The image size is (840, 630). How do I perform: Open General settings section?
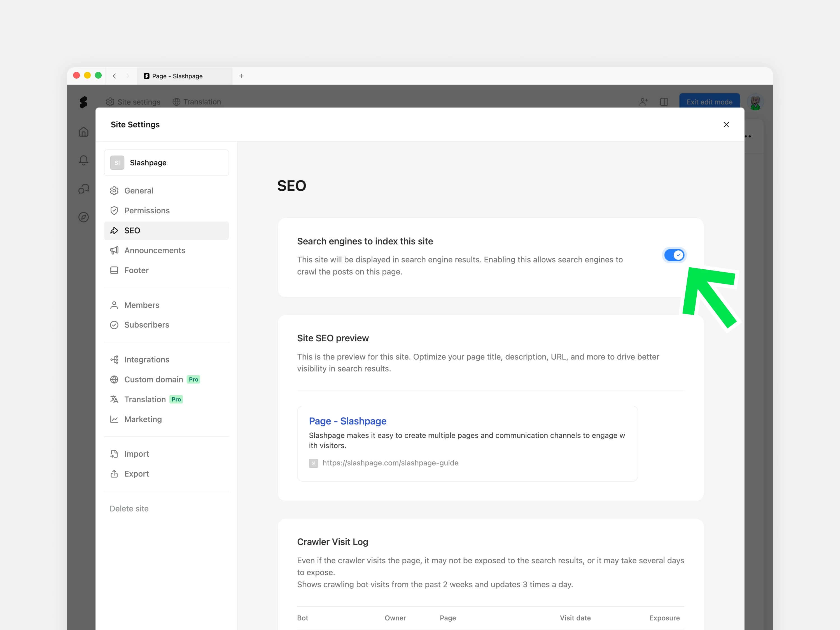click(139, 191)
